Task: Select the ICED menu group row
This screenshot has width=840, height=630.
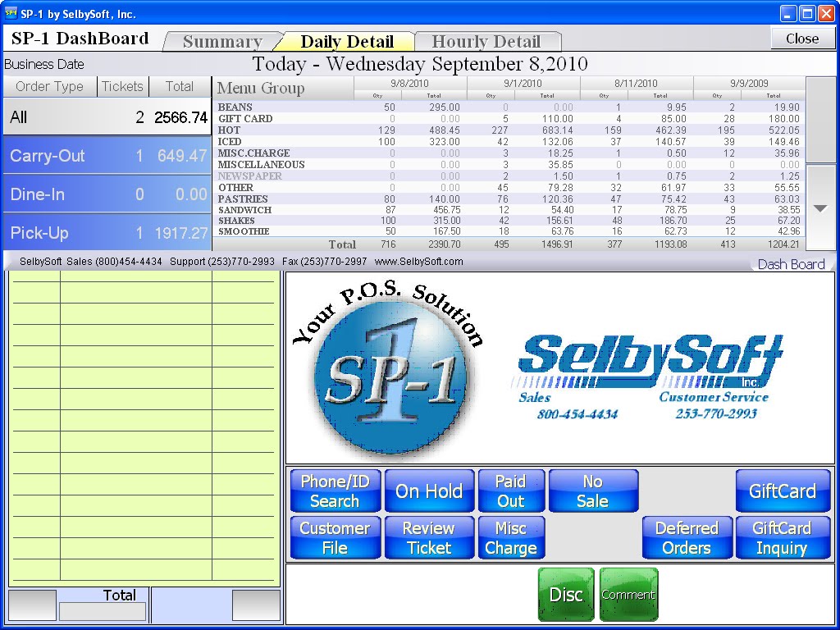Action: pyautogui.click(x=509, y=141)
